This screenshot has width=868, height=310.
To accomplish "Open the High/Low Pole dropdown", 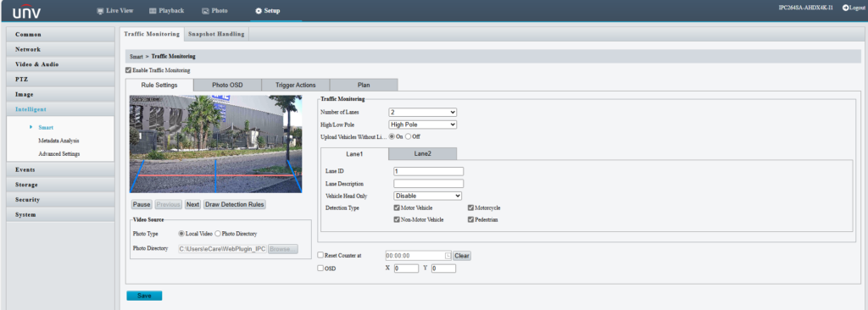I will [x=423, y=125].
